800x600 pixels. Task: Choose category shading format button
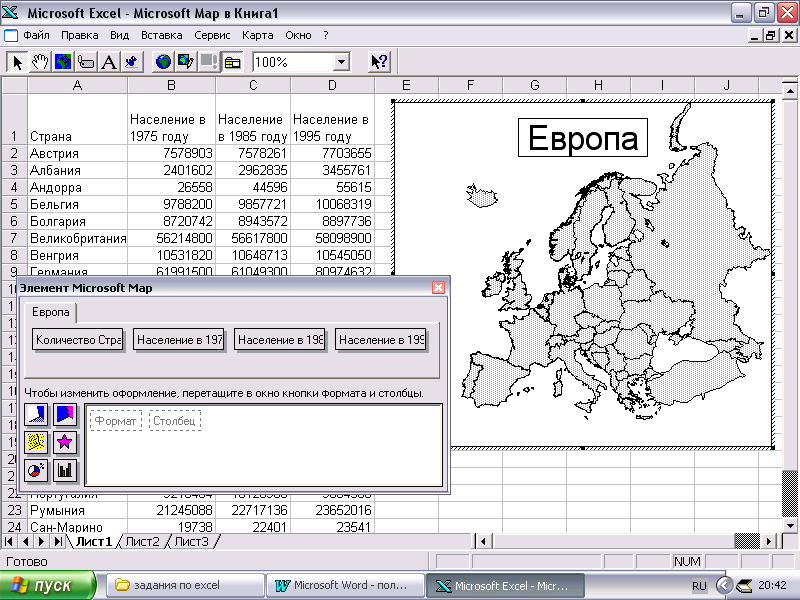point(65,414)
